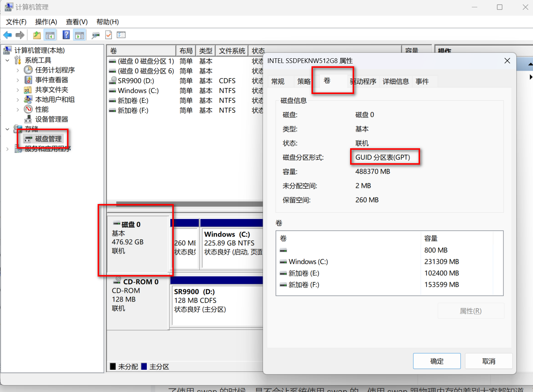
Task: Collapse the 系统工具 tree node
Action: click(7, 60)
